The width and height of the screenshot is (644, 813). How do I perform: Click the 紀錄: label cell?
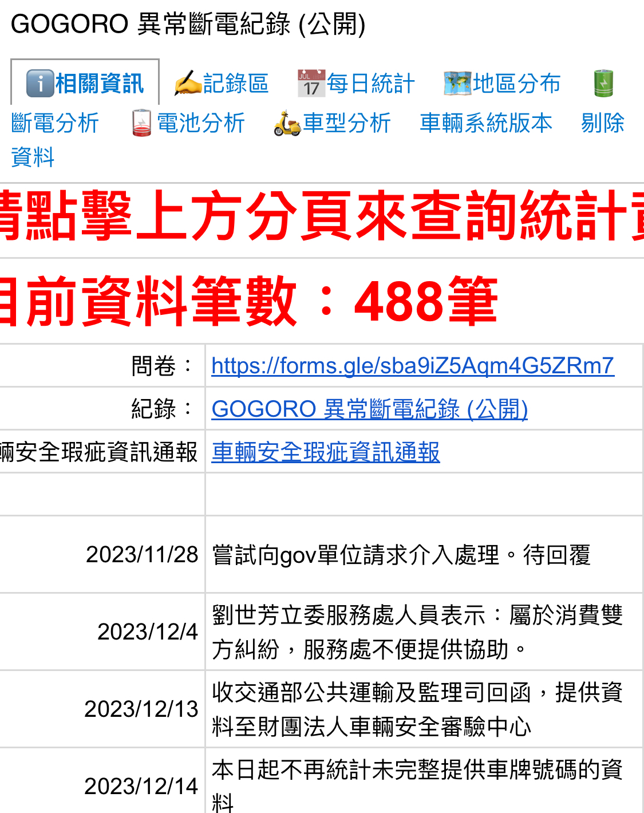pos(102,409)
